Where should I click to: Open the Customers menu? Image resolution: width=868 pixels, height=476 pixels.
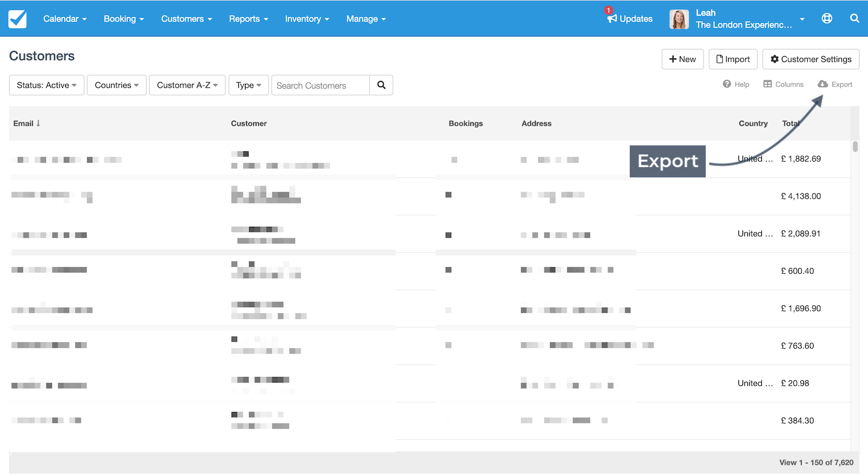click(187, 19)
